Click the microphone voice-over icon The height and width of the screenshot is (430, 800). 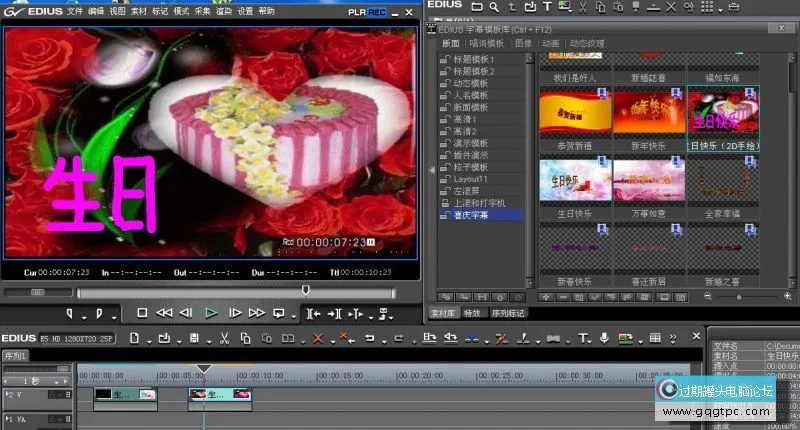(x=604, y=338)
